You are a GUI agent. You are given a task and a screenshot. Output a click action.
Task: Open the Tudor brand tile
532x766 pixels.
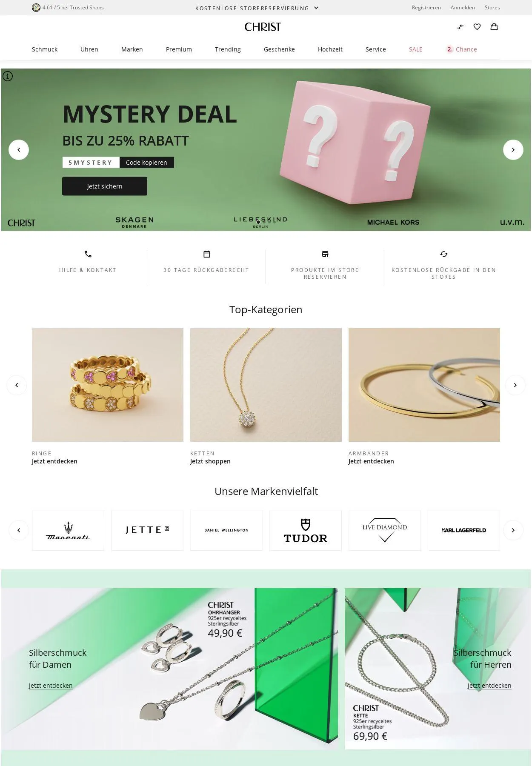click(x=306, y=530)
